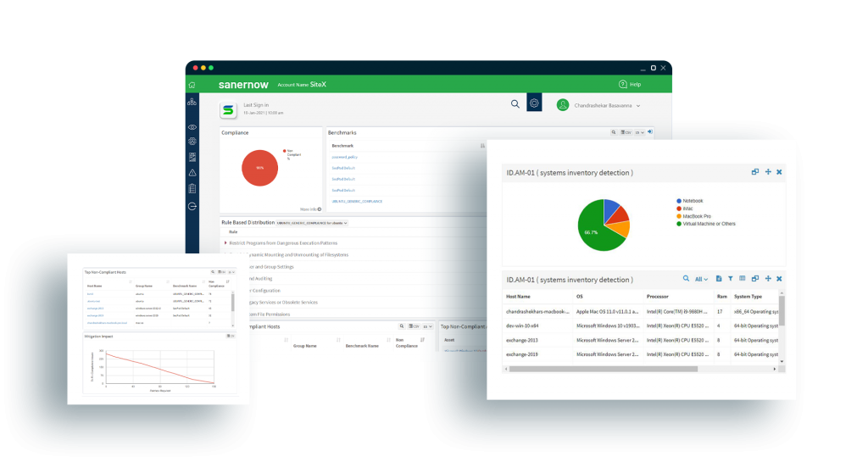Close the inventory table panel
Viewport: 868px width, 473px height.
point(779,279)
